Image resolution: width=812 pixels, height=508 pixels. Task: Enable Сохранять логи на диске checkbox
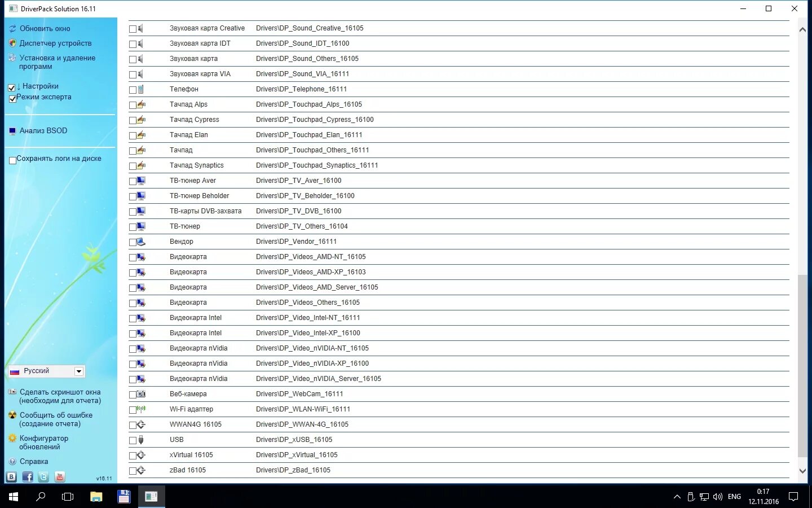(x=12, y=160)
